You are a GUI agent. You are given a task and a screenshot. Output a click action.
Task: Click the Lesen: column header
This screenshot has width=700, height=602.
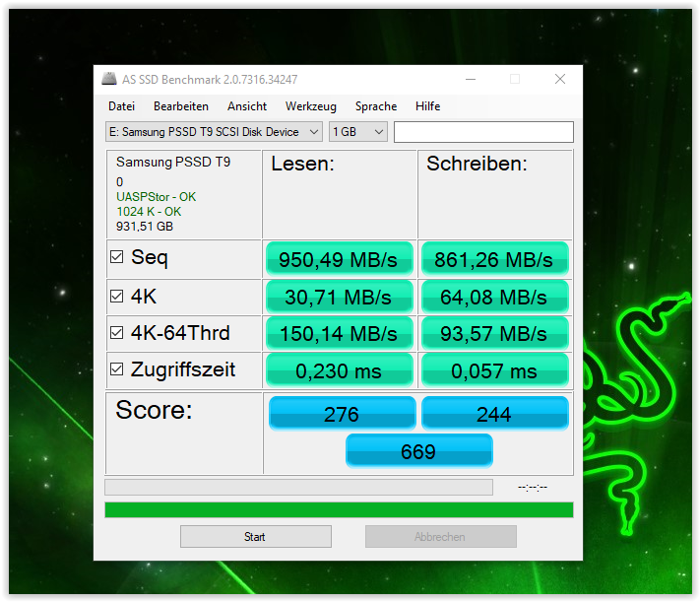302,164
